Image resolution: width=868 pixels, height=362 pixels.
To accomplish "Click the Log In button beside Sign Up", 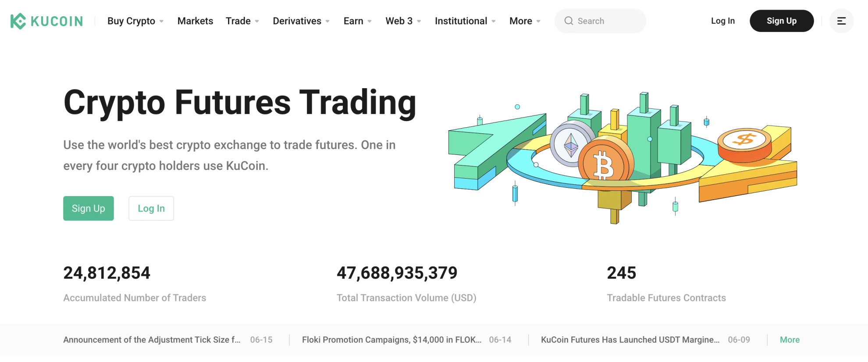I will (x=151, y=208).
